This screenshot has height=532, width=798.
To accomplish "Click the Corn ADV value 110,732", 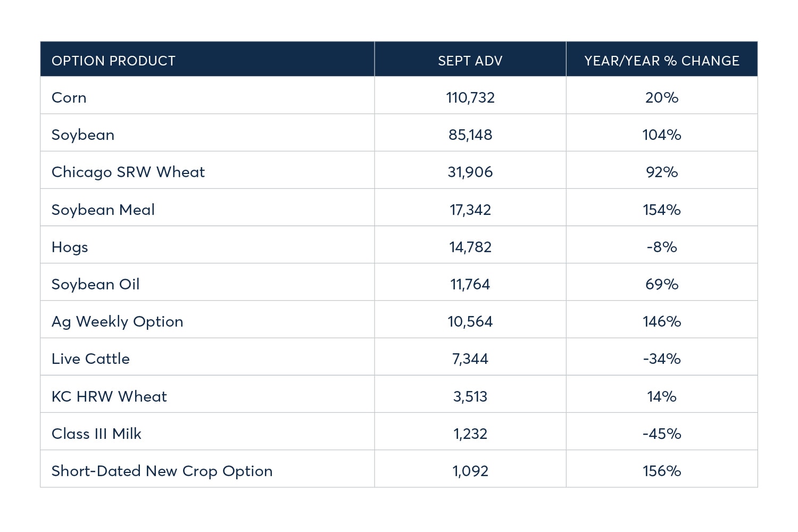I will pyautogui.click(x=470, y=98).
